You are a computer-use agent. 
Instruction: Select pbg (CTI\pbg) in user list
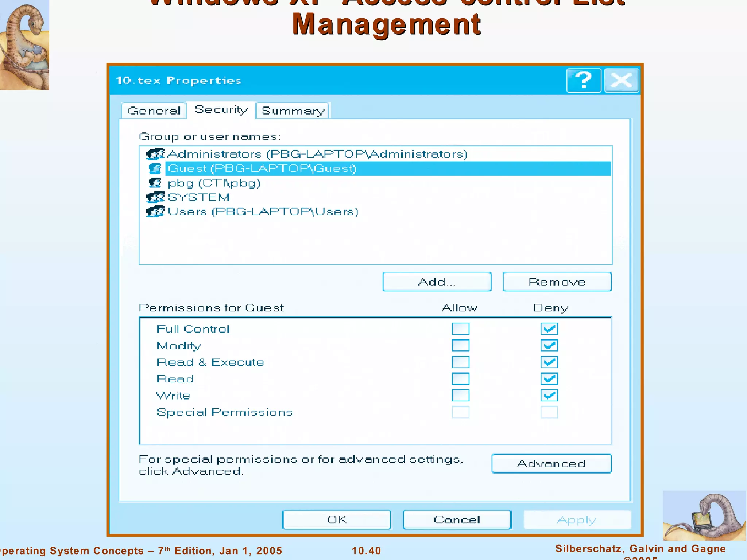coord(214,183)
